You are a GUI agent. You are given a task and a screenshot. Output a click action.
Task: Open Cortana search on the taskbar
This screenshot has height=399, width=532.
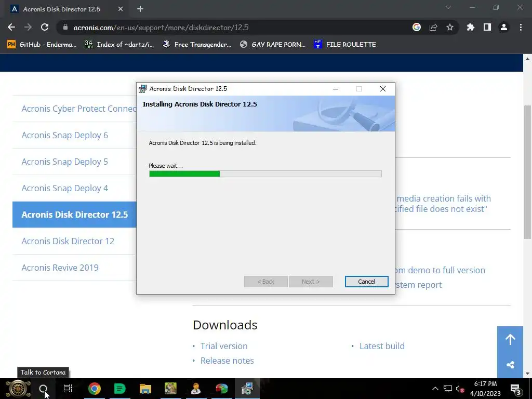(x=43, y=389)
